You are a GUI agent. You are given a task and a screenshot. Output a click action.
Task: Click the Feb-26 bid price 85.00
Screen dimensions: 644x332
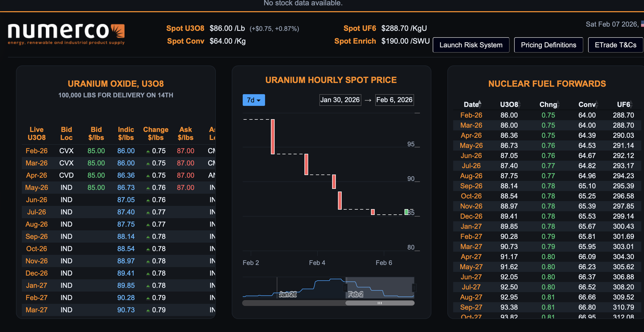click(x=96, y=151)
